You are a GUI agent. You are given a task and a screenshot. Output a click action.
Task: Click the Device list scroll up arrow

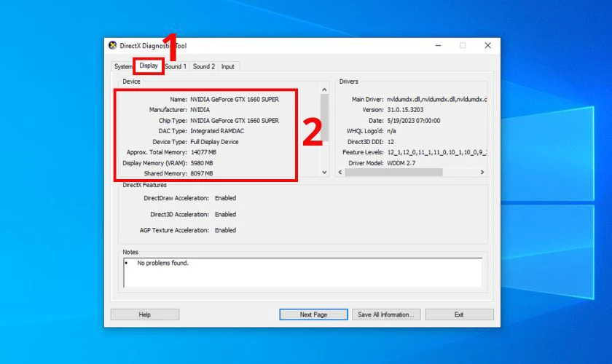[324, 90]
